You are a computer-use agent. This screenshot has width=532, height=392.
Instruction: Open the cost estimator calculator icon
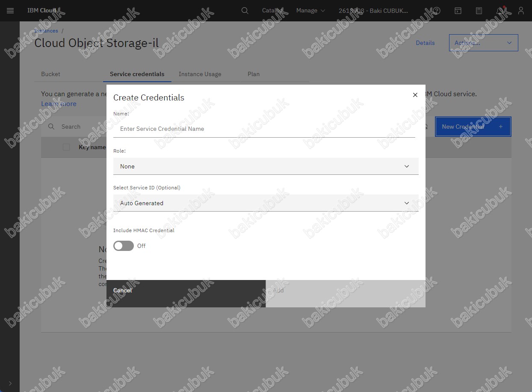(479, 11)
